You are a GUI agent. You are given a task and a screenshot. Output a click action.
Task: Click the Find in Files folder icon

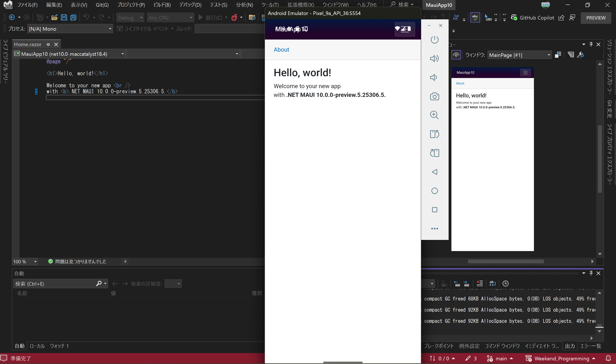(252, 17)
